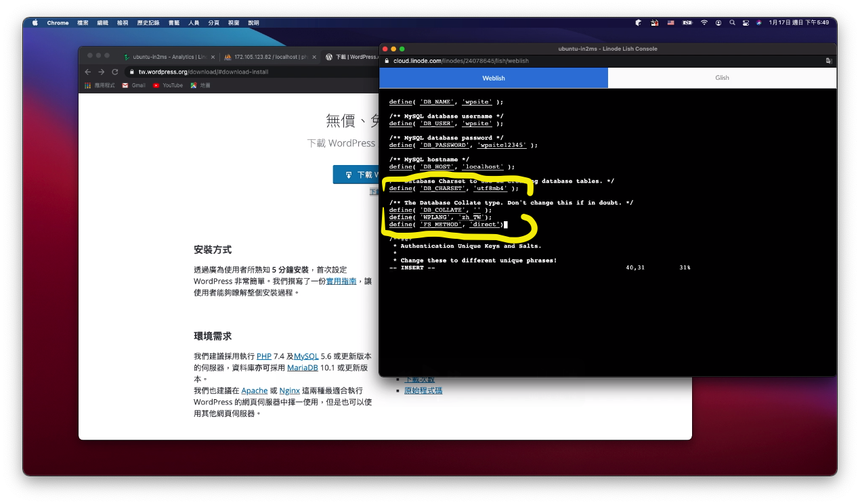Open the 檢視 menu in menu bar
The image size is (860, 504).
click(x=122, y=22)
